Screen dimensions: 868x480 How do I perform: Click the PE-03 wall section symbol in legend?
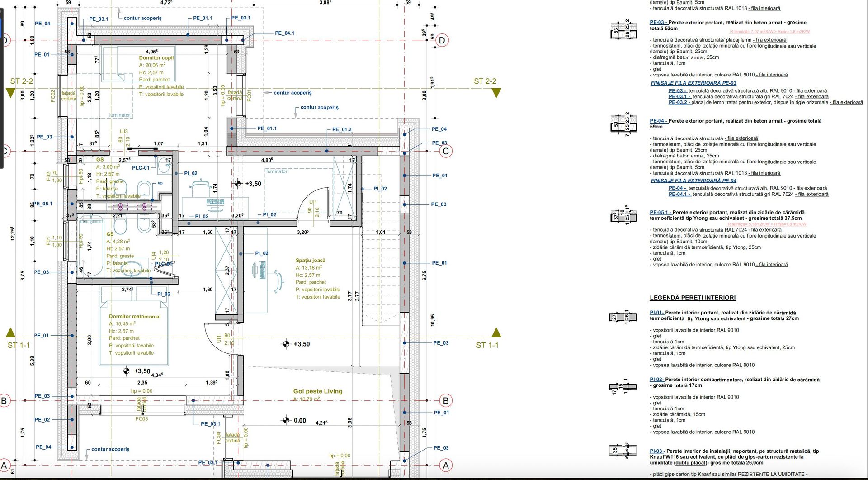623,29
